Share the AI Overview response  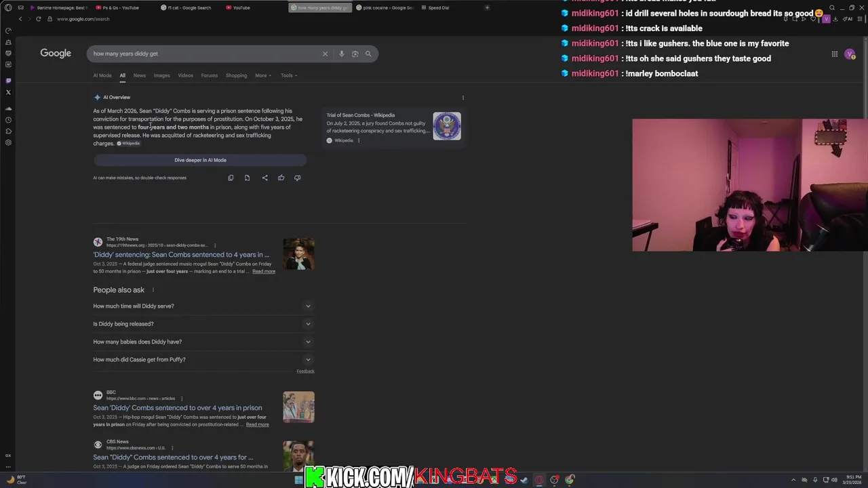264,178
